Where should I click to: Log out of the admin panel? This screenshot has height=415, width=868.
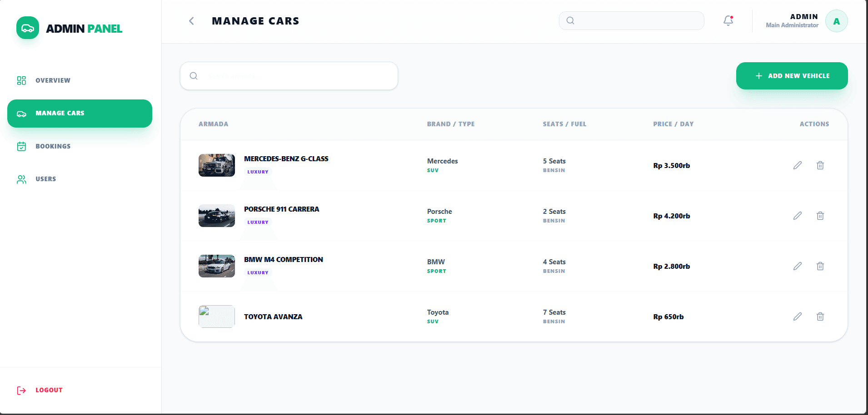(49, 390)
